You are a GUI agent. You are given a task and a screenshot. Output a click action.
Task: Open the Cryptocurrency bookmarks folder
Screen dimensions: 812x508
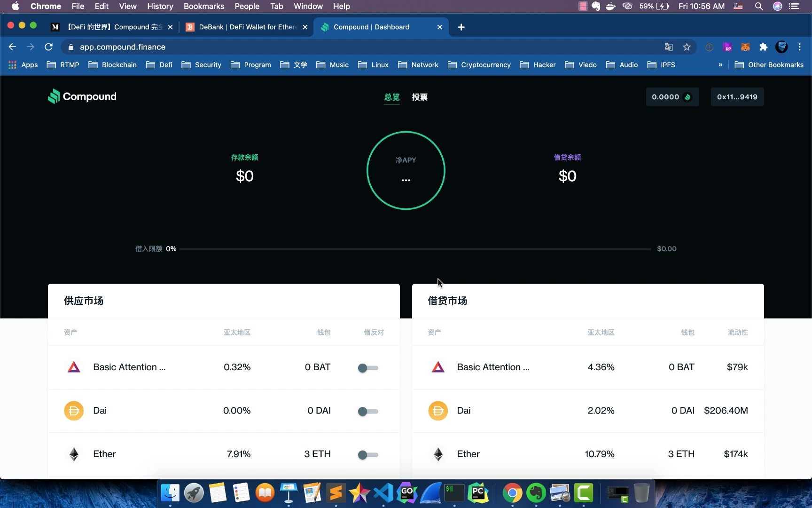(x=479, y=65)
